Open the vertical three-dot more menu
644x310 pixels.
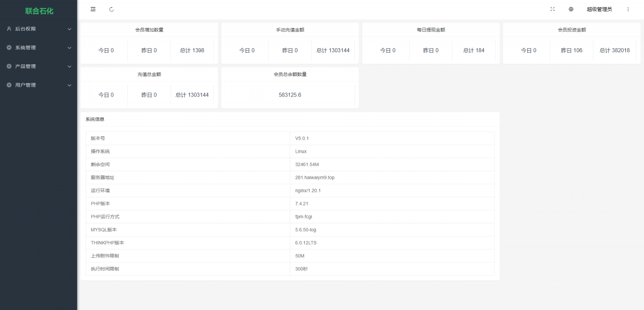[628, 9]
